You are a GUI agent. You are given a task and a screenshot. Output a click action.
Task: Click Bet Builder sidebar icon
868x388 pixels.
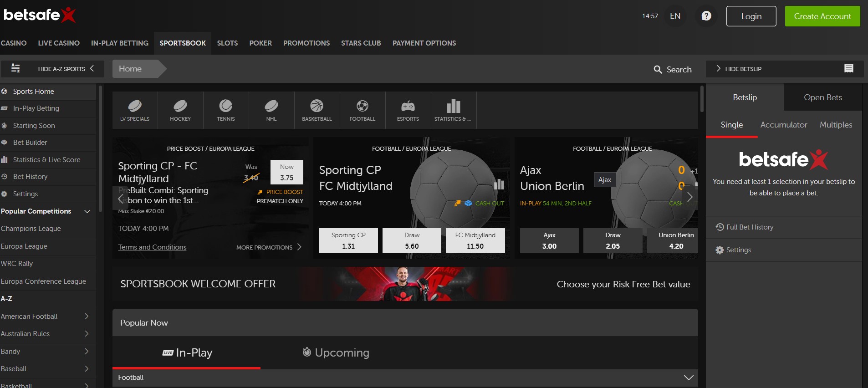point(4,143)
